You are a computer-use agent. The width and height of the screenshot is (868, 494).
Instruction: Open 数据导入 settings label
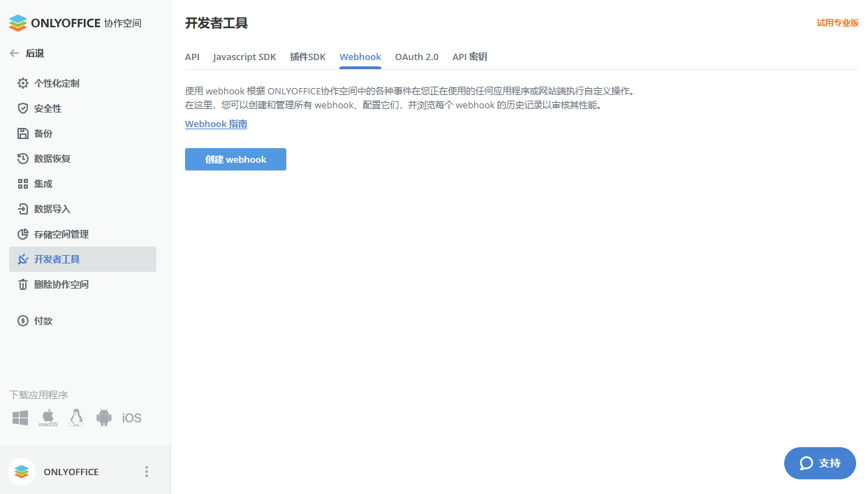coord(52,209)
